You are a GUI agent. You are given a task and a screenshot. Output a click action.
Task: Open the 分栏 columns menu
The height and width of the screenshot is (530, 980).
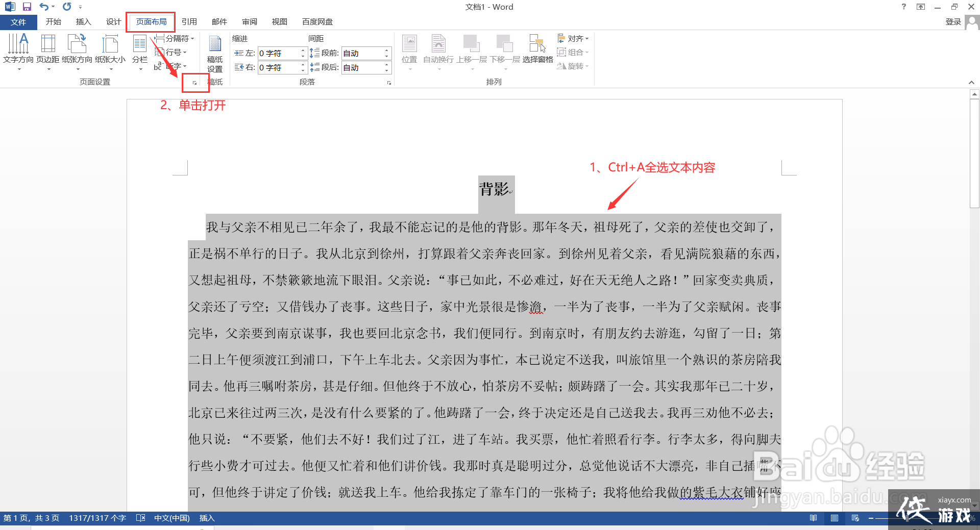point(140,52)
